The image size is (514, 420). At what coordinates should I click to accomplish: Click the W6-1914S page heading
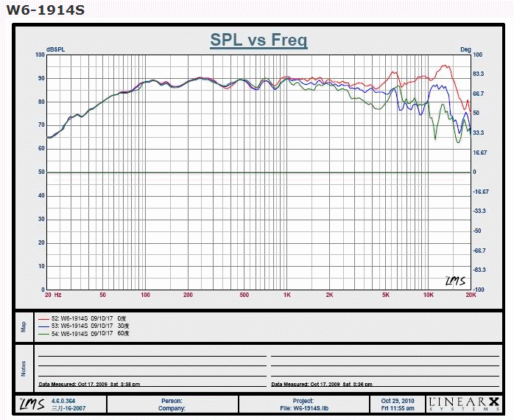coord(46,10)
